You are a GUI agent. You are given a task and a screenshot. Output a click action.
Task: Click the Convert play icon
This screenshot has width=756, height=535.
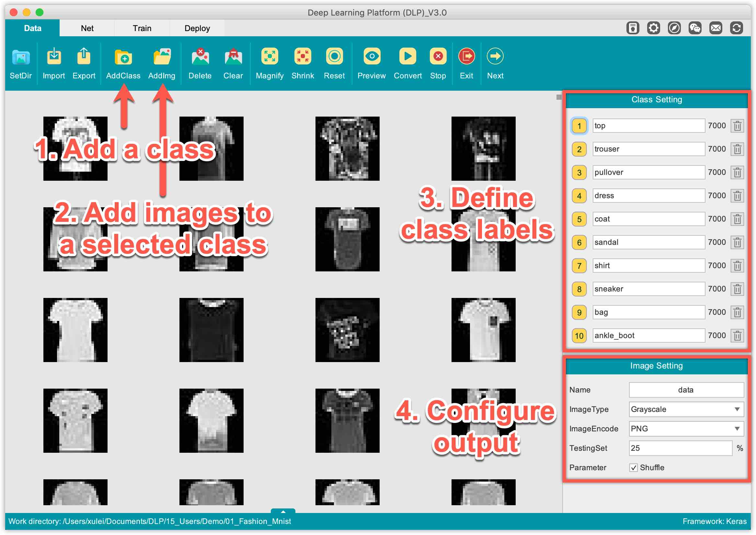coord(407,56)
